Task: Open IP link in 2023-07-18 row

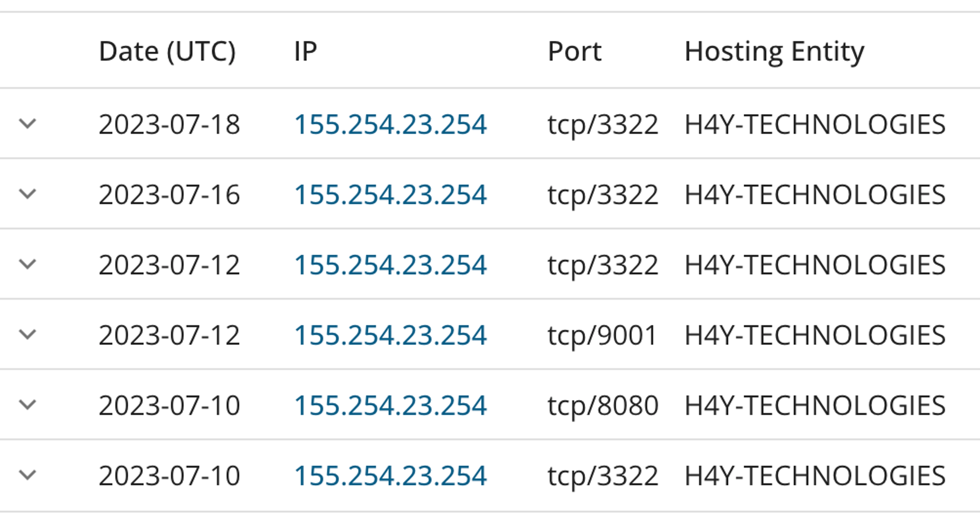Action: pos(390,125)
